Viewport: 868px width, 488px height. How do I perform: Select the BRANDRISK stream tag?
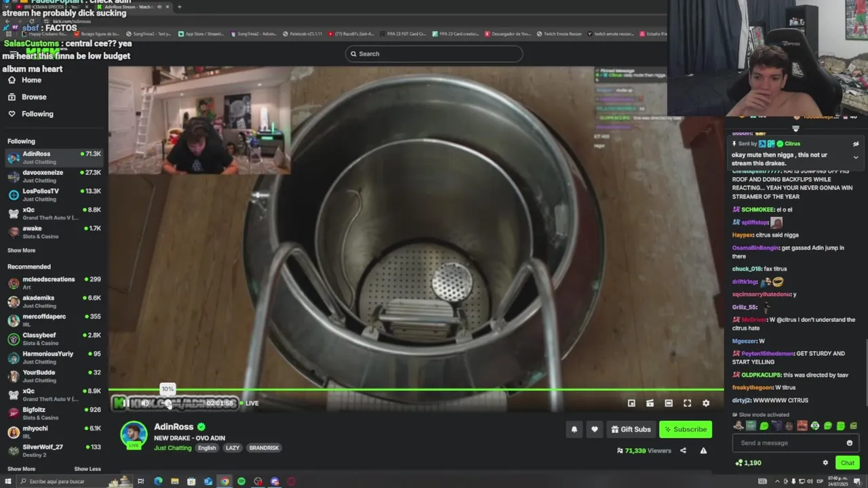(x=264, y=448)
